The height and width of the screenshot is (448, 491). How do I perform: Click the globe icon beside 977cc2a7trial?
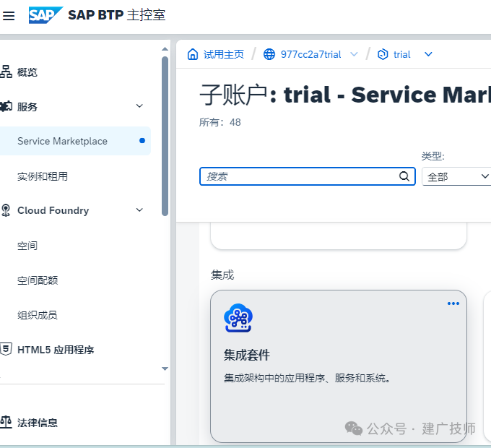coord(269,54)
